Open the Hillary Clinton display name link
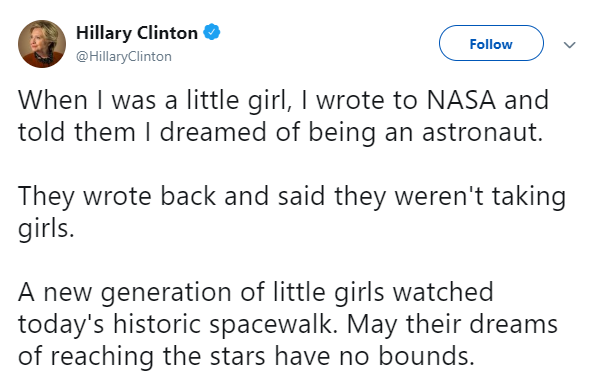The width and height of the screenshot is (603, 385). (137, 33)
